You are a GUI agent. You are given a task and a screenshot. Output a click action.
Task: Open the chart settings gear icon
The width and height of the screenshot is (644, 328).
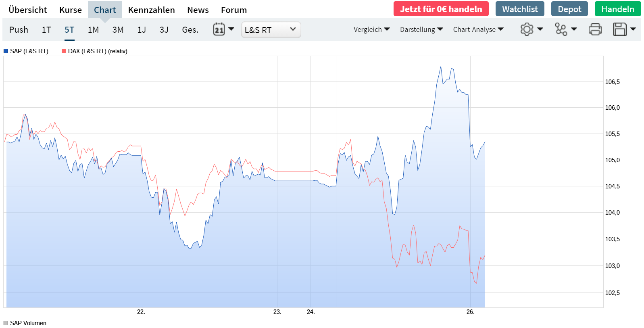[x=527, y=29]
